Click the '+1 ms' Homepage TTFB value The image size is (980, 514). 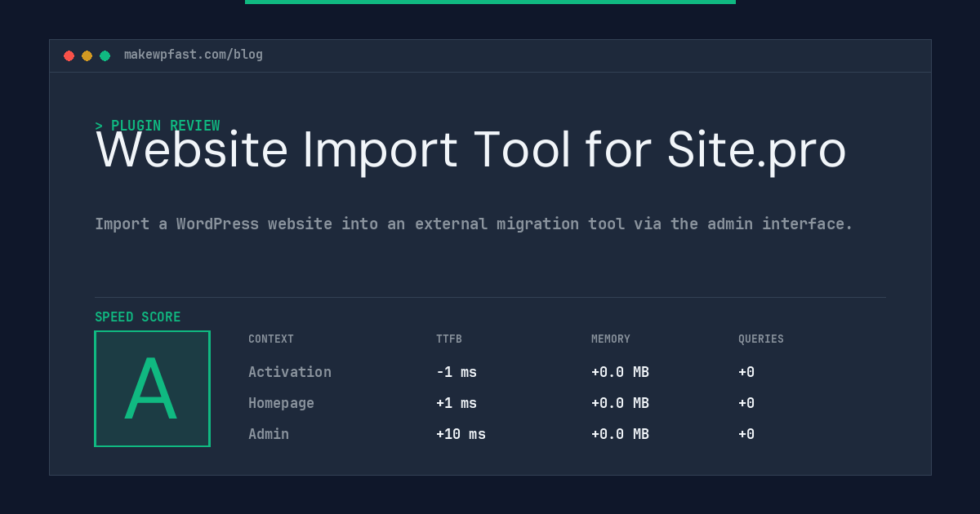point(457,403)
